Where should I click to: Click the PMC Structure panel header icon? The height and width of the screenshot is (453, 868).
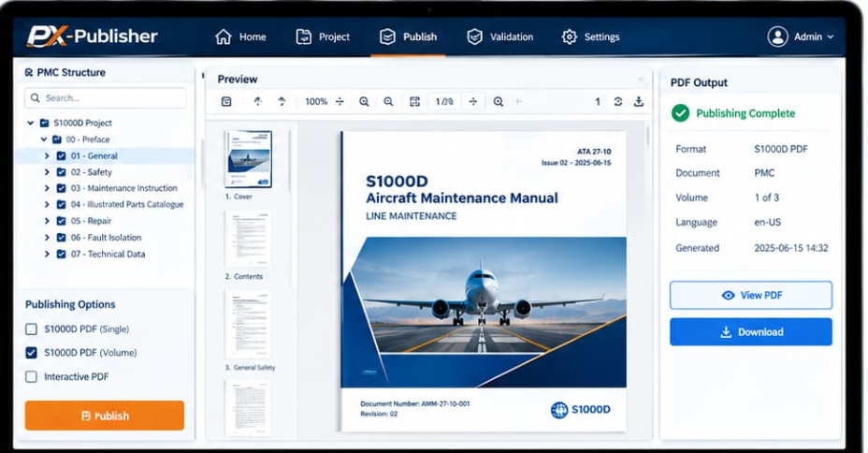[x=29, y=72]
